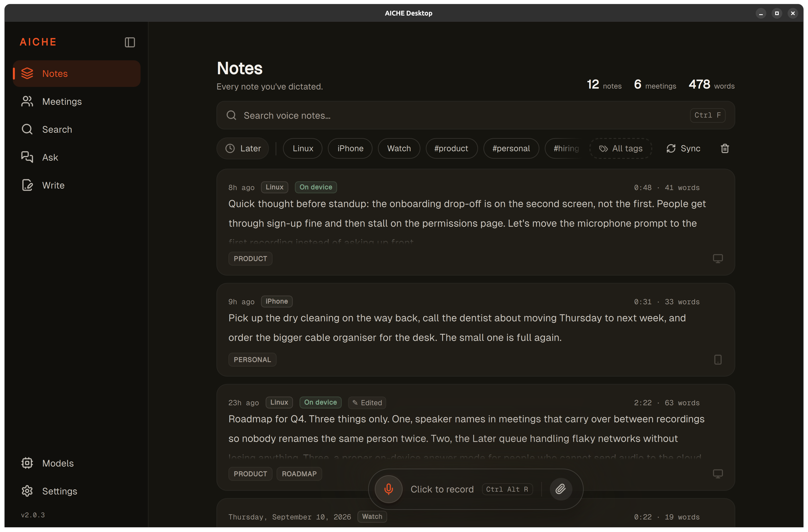Open the Notes section in sidebar
This screenshot has height=532, width=808.
click(x=77, y=73)
